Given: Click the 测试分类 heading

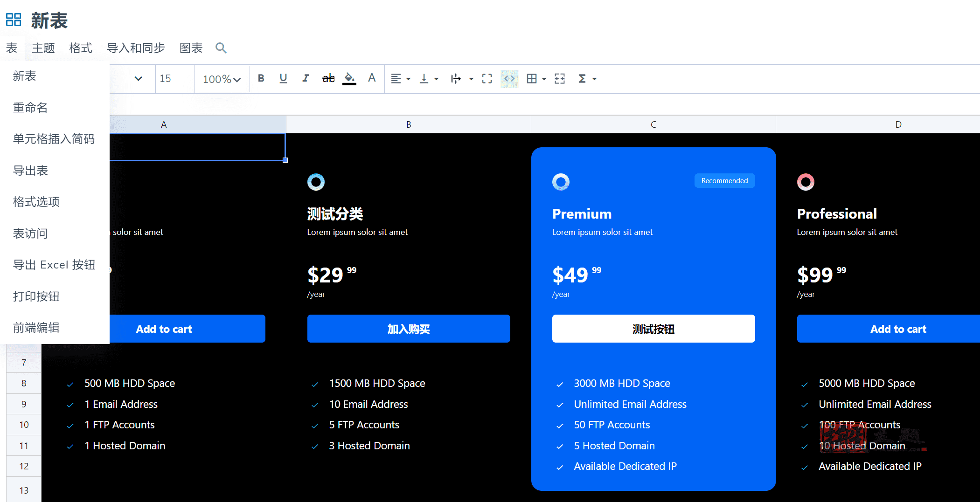Looking at the screenshot, I should [335, 214].
